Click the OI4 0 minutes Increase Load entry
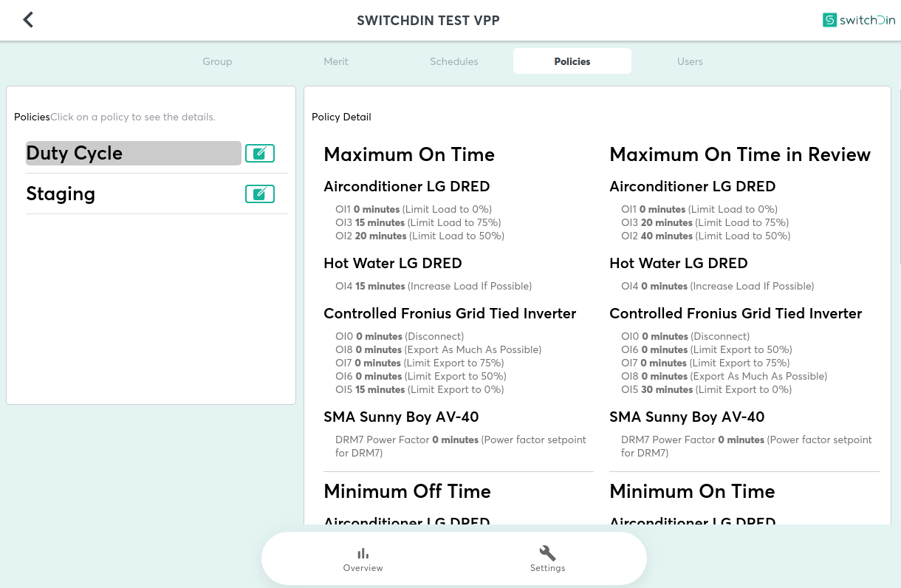The height and width of the screenshot is (588, 901). pos(717,286)
